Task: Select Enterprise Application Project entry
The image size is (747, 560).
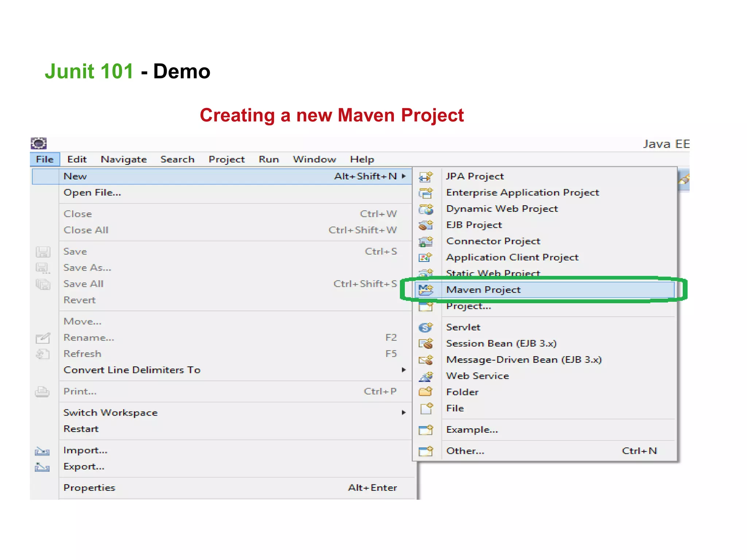Action: coord(545,193)
